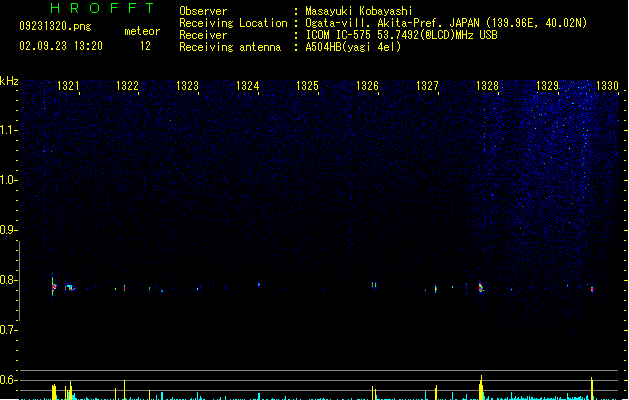Click the bright meteor echo just before 1328
Screen dimensions: 629x400
[x=481, y=287]
